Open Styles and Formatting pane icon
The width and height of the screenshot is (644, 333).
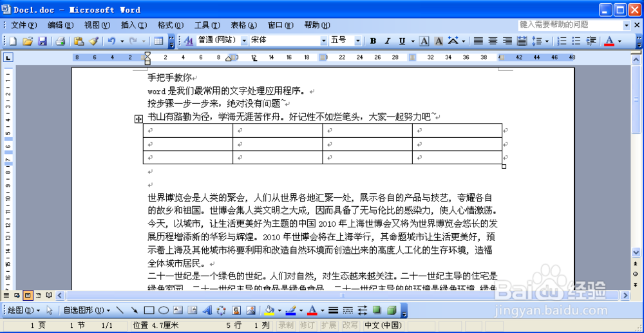(189, 41)
